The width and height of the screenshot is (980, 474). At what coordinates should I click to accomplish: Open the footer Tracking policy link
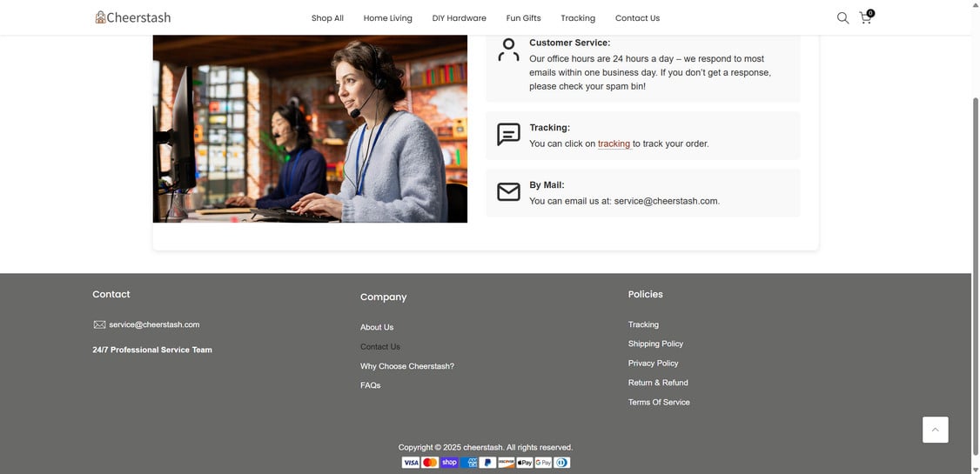[x=643, y=324]
